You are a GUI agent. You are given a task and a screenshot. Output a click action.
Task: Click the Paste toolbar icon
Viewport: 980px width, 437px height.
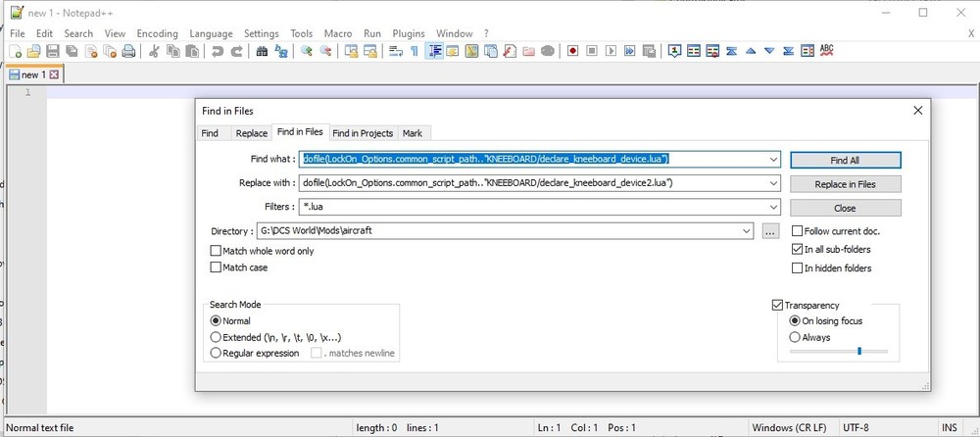point(192,51)
